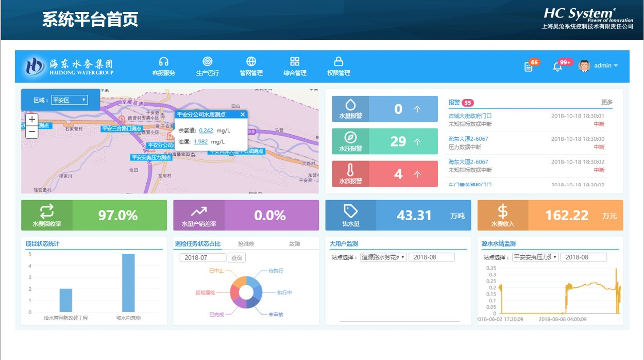The height and width of the screenshot is (360, 644).
Task: Click the 水量报警 droplet icon
Action: [x=350, y=105]
